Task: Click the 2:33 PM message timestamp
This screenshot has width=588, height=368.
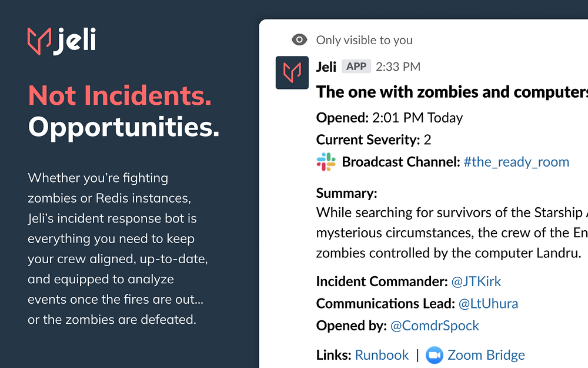Action: pyautogui.click(x=398, y=67)
